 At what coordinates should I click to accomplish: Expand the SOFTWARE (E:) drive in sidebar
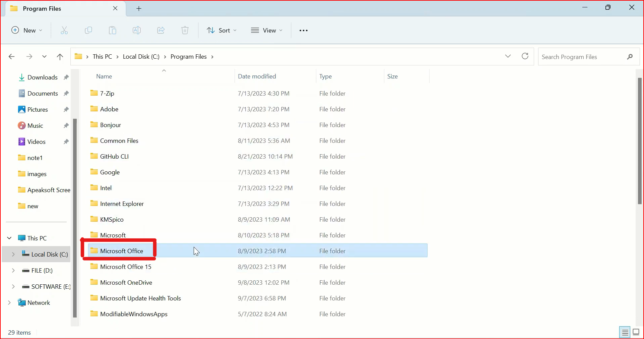pos(13,286)
